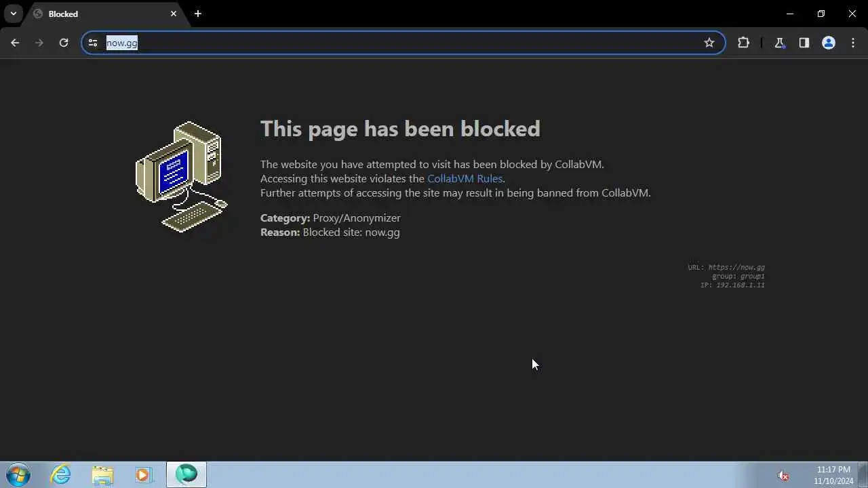Click the Show desktop button
Viewport: 868px width, 488px height.
click(863, 474)
